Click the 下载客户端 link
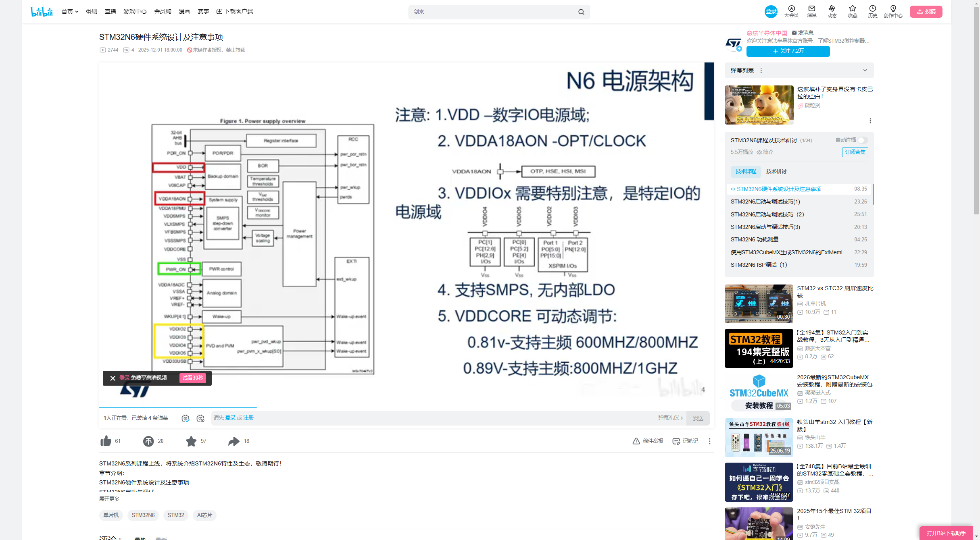The image size is (980, 540). pyautogui.click(x=235, y=12)
